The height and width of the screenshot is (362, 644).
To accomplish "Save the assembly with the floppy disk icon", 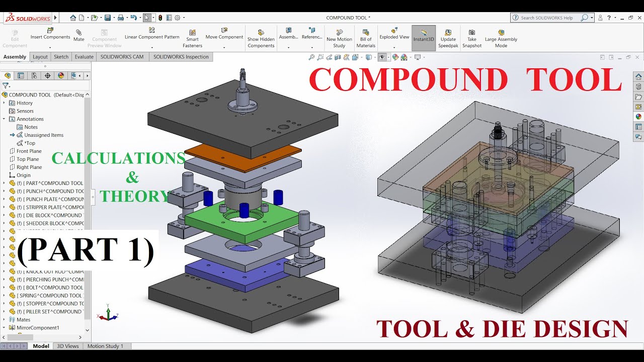I will point(107,18).
